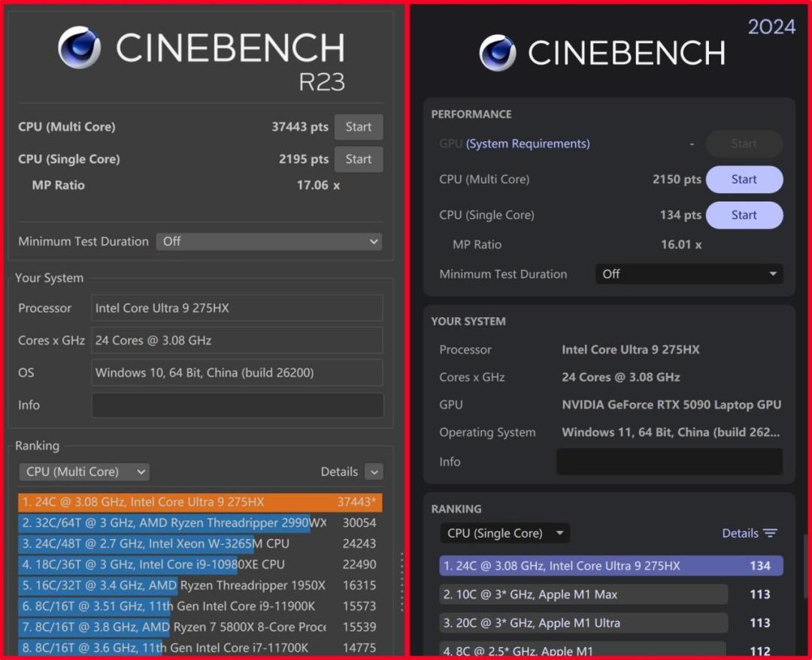Open R23 Minimum Test Duration dropdown
This screenshot has width=812, height=660.
[269, 242]
